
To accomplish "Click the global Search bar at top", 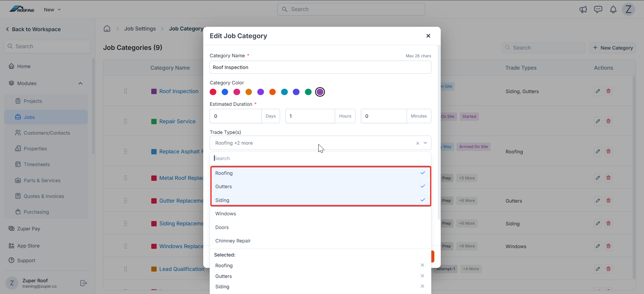I will [x=351, y=9].
